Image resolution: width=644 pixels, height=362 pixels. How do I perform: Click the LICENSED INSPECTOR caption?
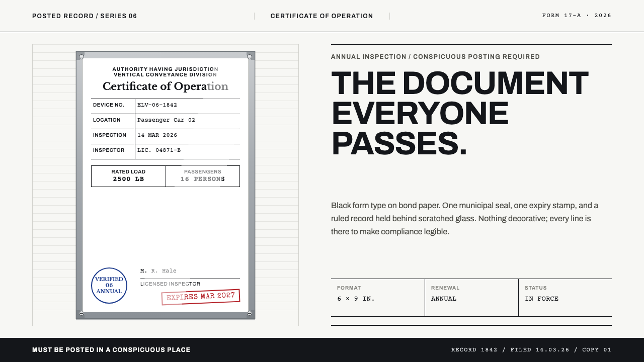click(170, 284)
